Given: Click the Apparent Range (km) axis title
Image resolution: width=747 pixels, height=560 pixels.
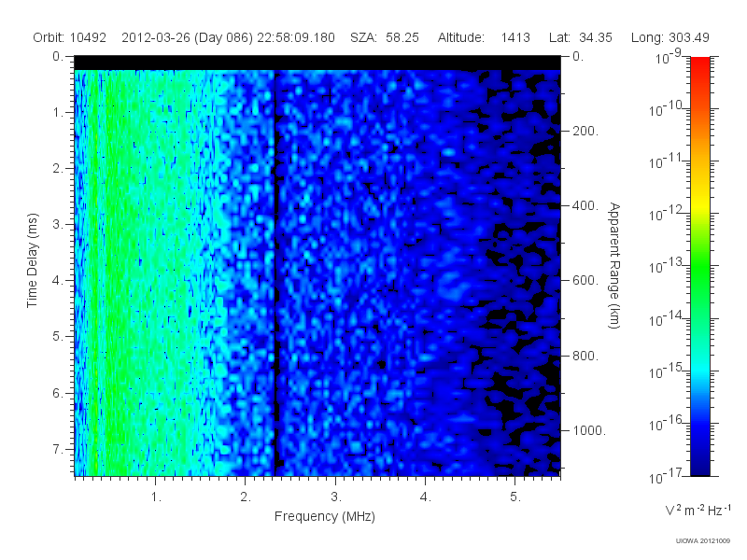Looking at the screenshot, I should [614, 265].
